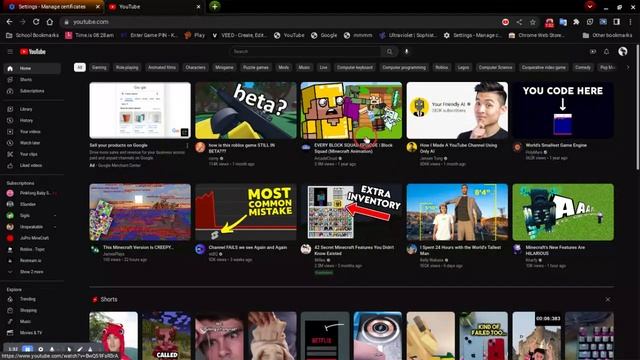Click the YouTube logo
Image resolution: width=640 pixels, height=360 pixels.
(33, 52)
